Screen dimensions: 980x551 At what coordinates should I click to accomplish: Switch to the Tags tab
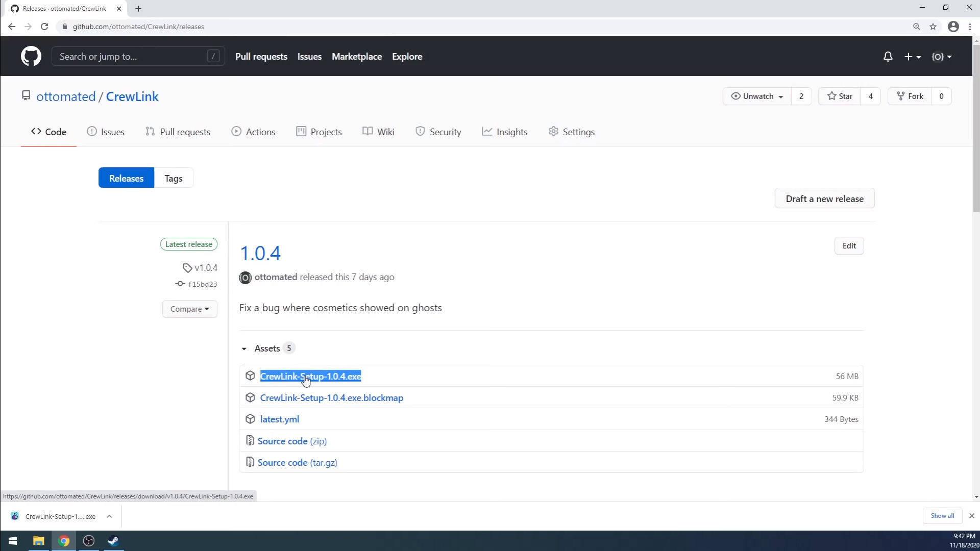[174, 178]
